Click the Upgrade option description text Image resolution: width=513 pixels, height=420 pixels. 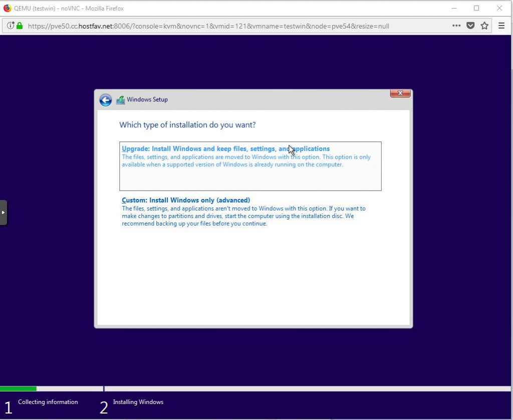(246, 161)
